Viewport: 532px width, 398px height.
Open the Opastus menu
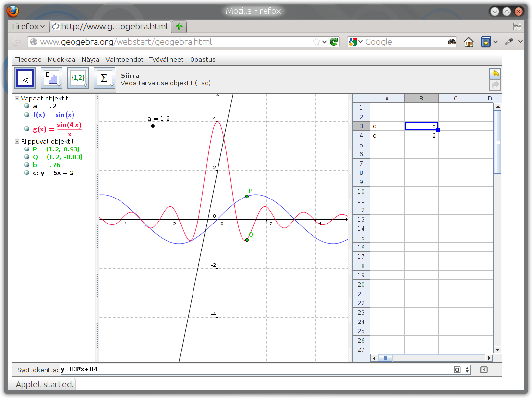click(x=202, y=59)
